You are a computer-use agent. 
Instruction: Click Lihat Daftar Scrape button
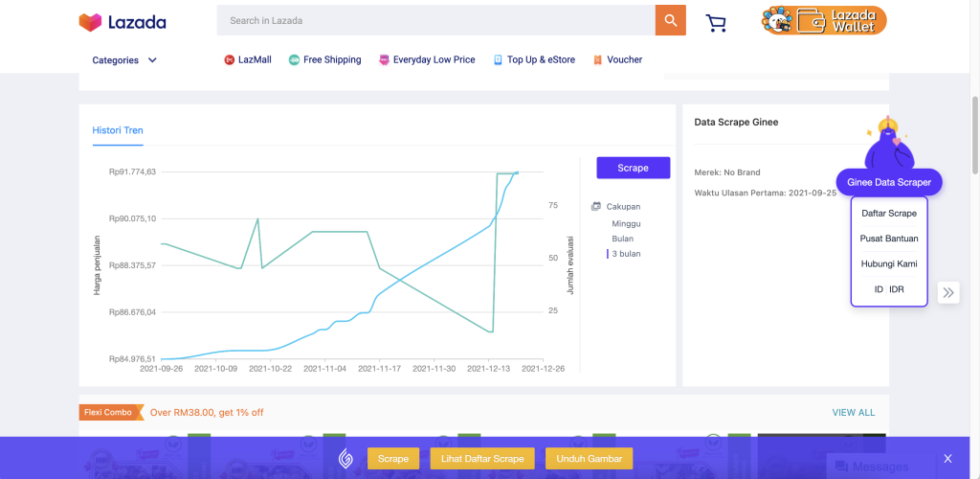tap(482, 458)
